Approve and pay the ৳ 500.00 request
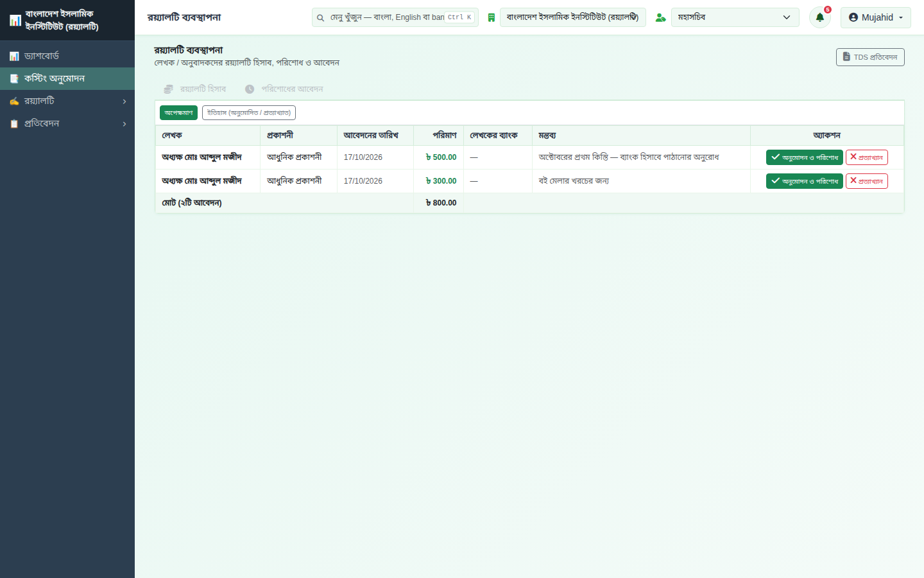Viewport: 924px width, 578px height. point(805,157)
